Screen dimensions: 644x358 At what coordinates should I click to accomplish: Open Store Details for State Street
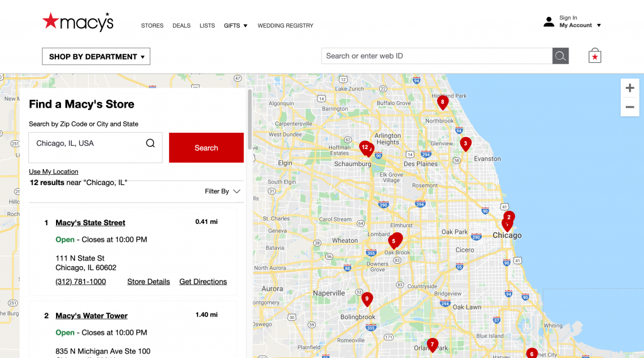[148, 281]
